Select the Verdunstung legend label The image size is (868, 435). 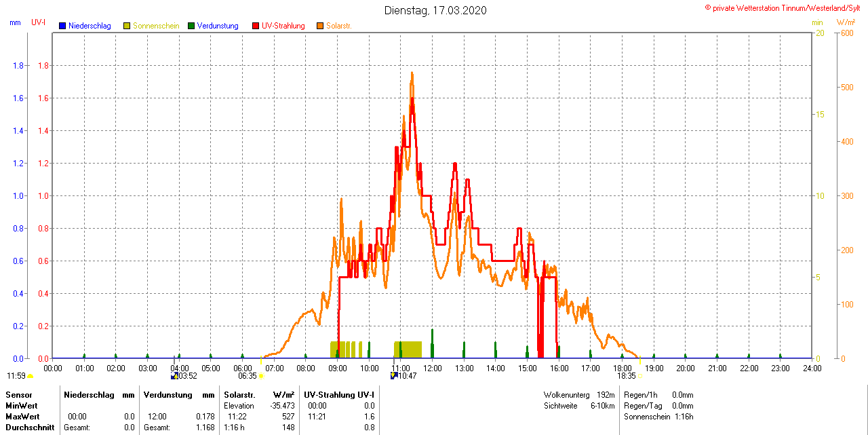(218, 26)
